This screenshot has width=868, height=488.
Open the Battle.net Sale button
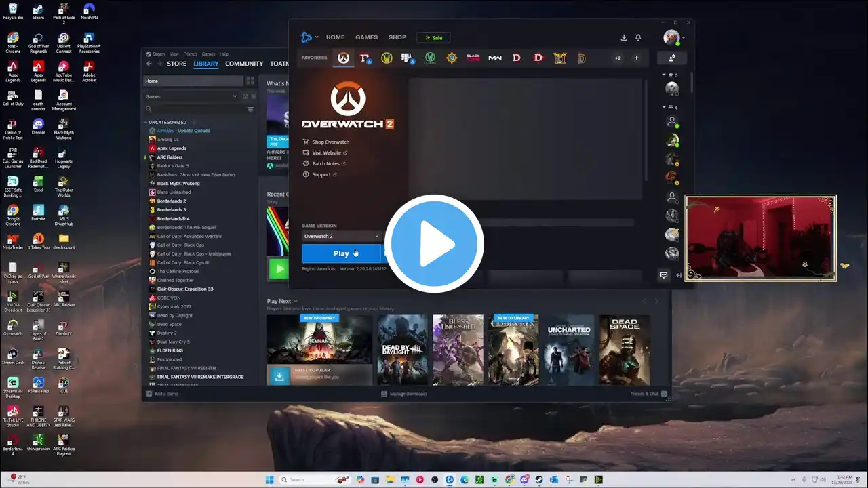click(433, 37)
